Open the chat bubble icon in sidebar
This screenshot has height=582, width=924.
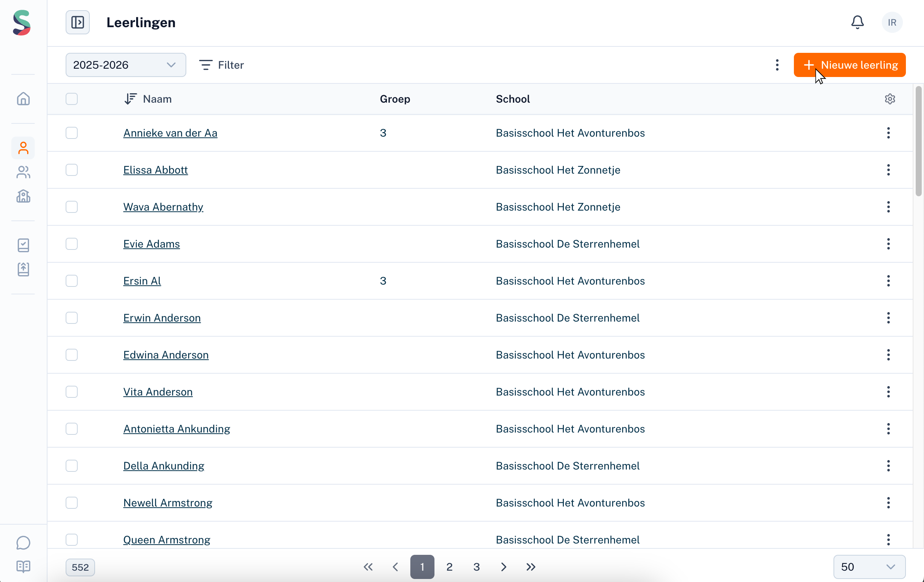(x=23, y=543)
